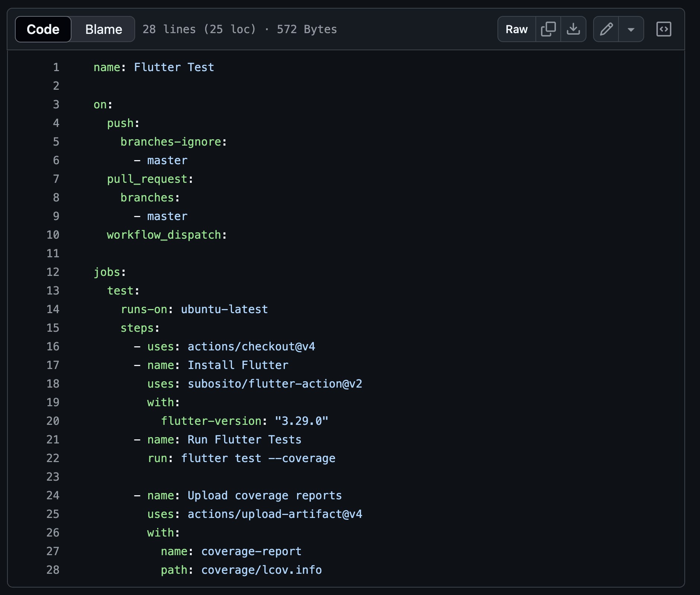Select line number 1
Screen dimensions: 700x595
tap(56, 67)
